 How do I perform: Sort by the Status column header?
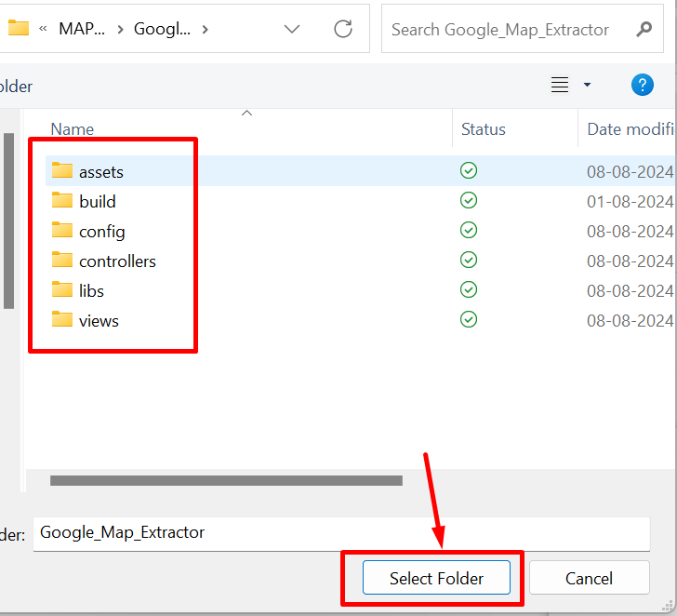click(x=484, y=129)
